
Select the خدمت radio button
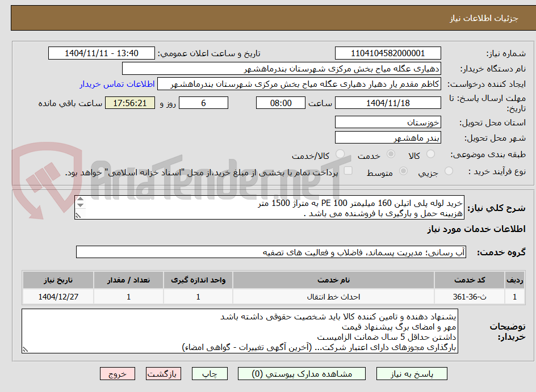[x=391, y=154]
